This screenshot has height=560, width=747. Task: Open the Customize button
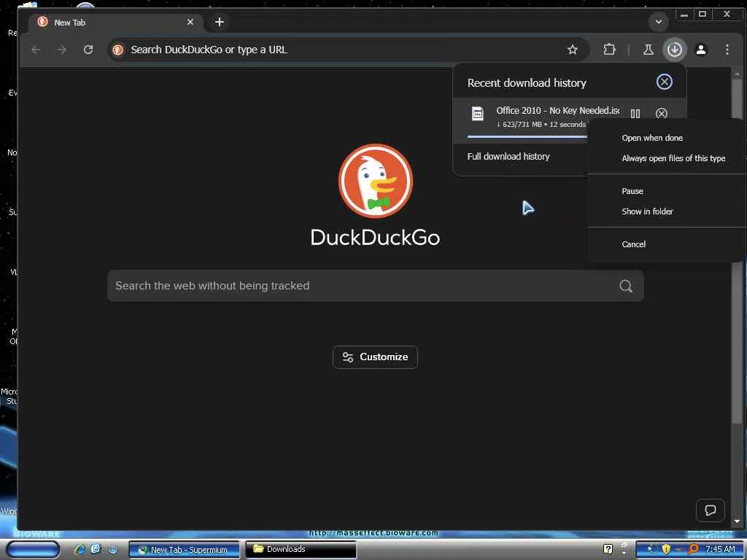[375, 357]
